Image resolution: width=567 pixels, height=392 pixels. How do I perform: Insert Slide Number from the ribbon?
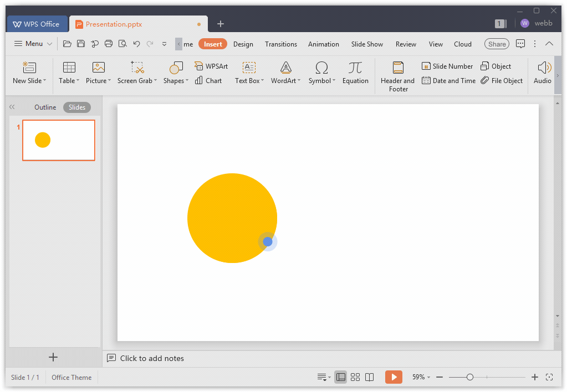point(447,66)
